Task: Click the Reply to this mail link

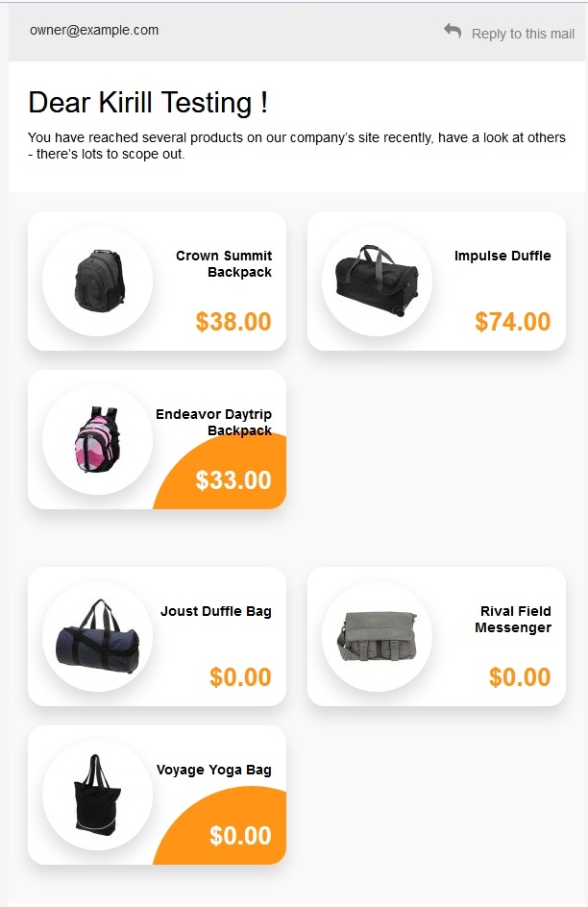Action: tap(523, 35)
